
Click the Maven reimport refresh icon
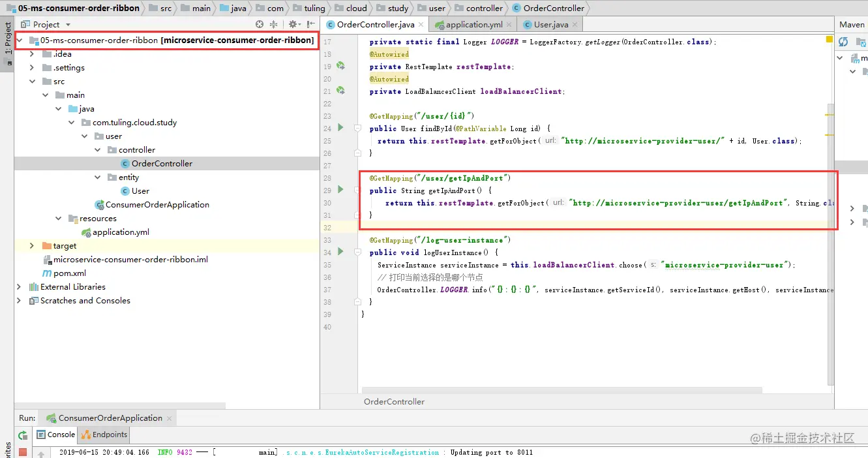click(843, 42)
